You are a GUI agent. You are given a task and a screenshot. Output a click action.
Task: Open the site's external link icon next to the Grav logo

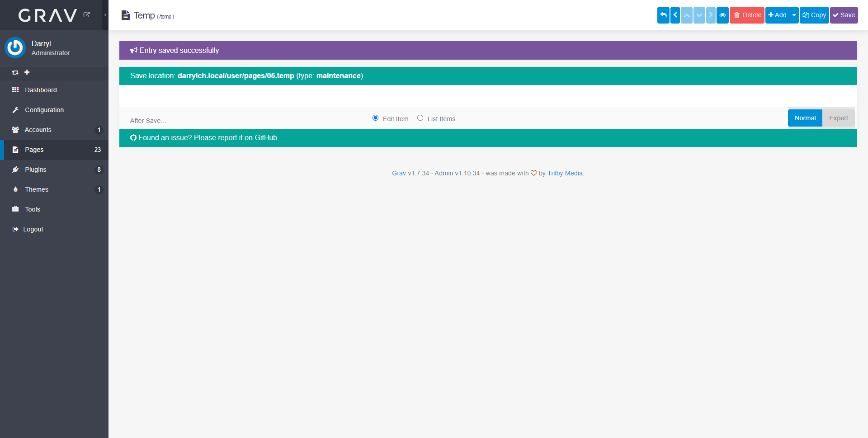pos(87,14)
